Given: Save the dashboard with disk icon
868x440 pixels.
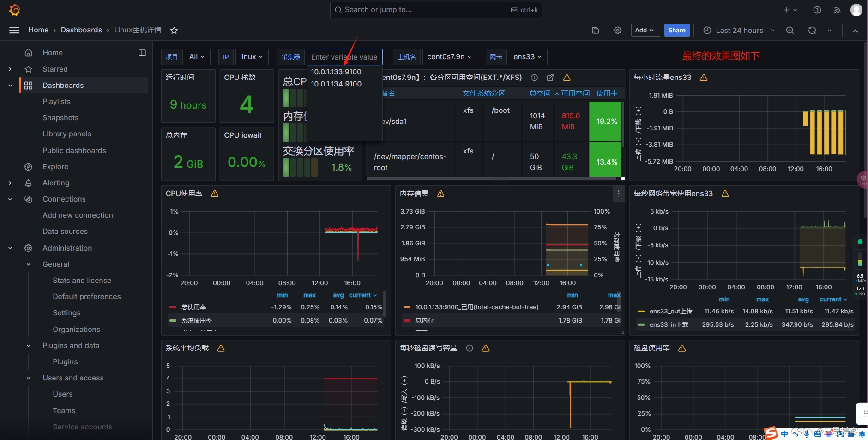Looking at the screenshot, I should 596,31.
